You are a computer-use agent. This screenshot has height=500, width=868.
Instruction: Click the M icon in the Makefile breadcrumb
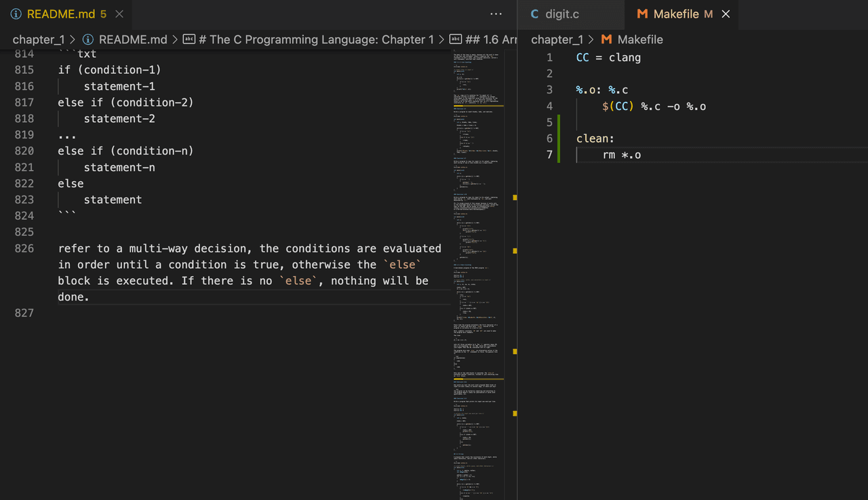(x=606, y=39)
